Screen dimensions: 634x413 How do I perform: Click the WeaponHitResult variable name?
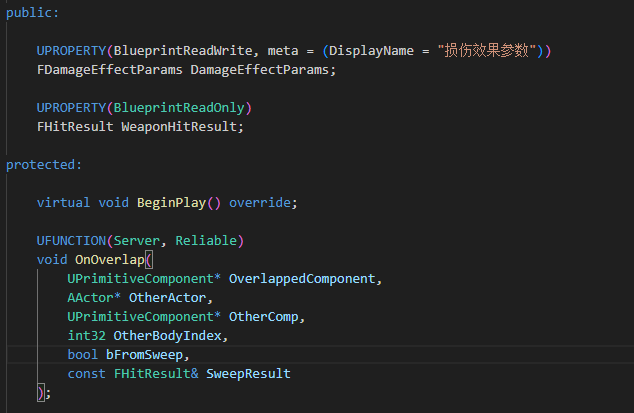point(179,127)
